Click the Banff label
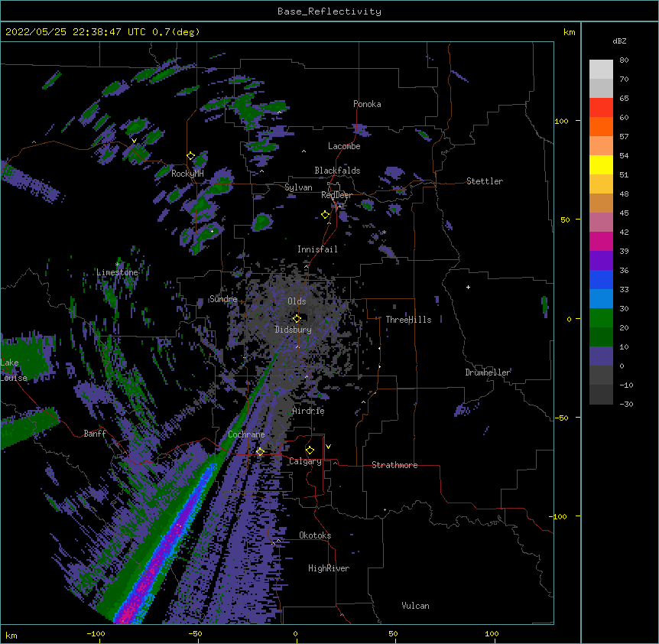Viewport: 659px width, 644px height. (95, 434)
